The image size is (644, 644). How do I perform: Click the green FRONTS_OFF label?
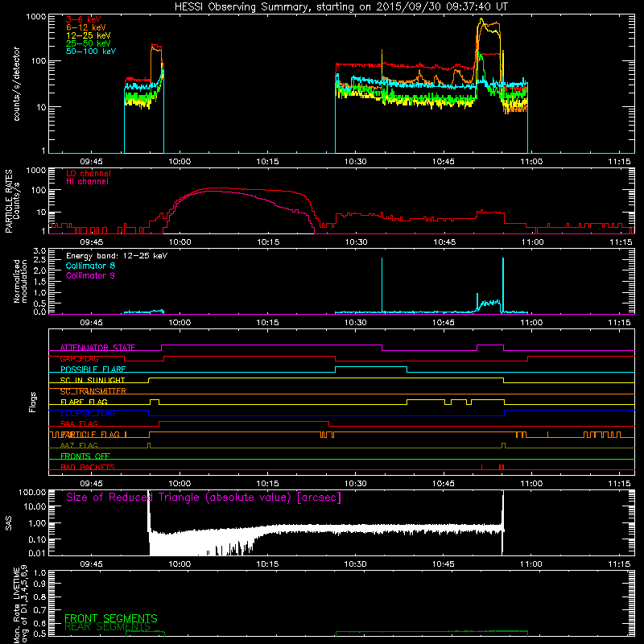[85, 456]
